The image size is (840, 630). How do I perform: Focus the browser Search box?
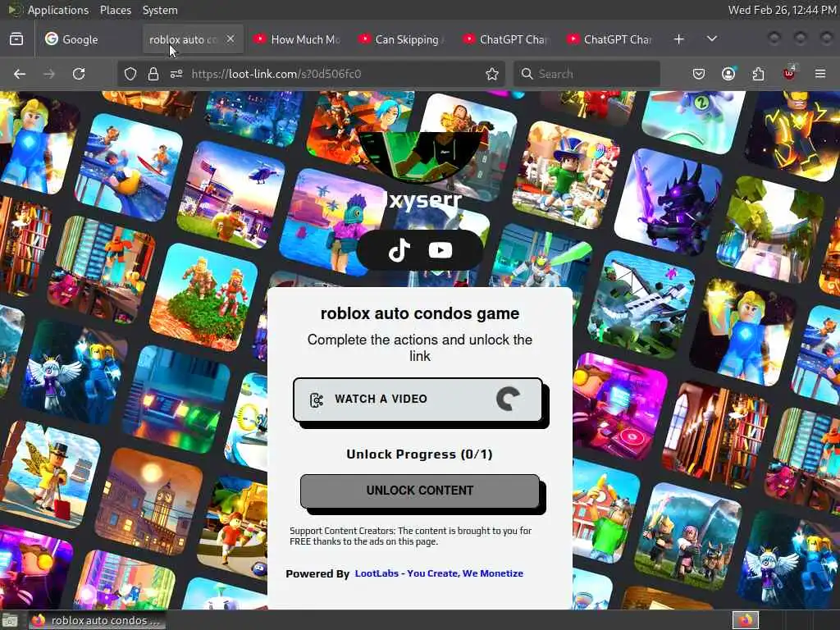coord(587,74)
